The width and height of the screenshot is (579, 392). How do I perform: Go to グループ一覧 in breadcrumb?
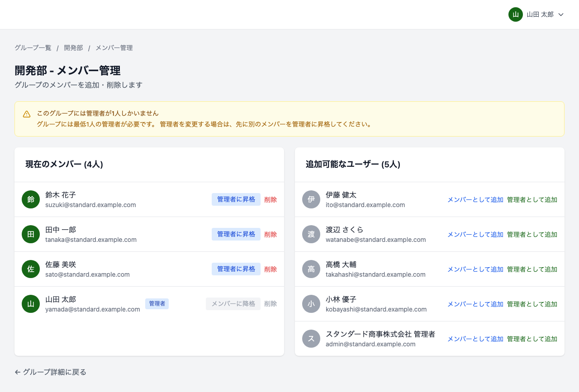click(x=33, y=48)
